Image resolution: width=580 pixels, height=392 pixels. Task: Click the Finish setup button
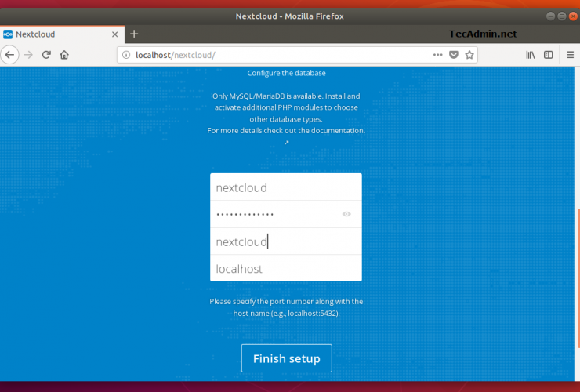[x=286, y=358]
